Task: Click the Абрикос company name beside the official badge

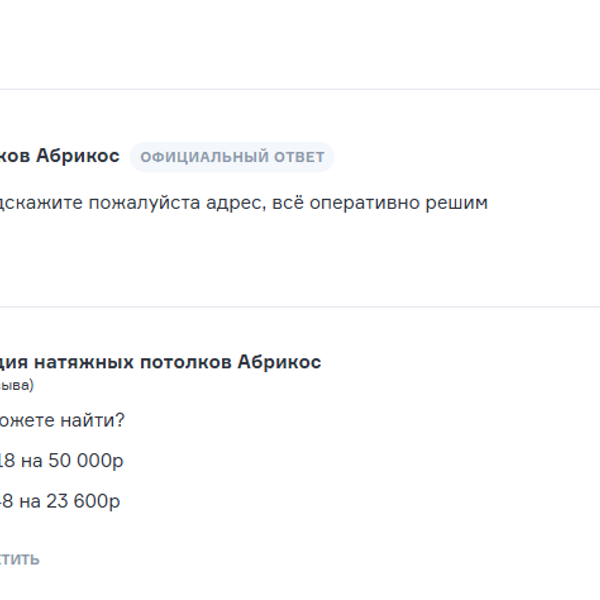Action: [77, 156]
